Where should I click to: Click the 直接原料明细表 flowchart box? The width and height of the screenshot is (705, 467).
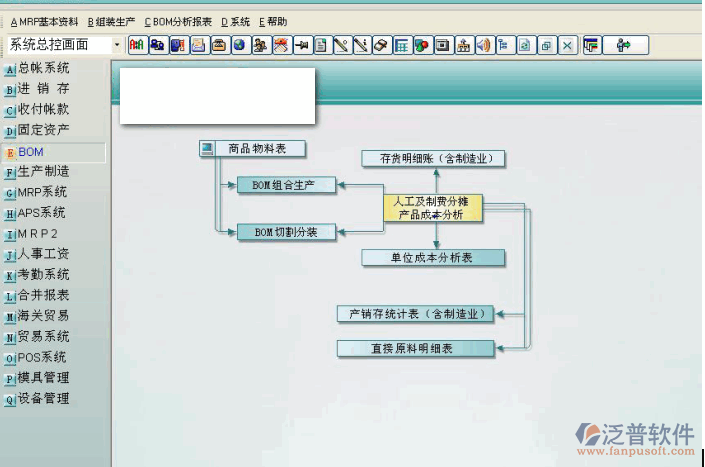[x=415, y=348]
